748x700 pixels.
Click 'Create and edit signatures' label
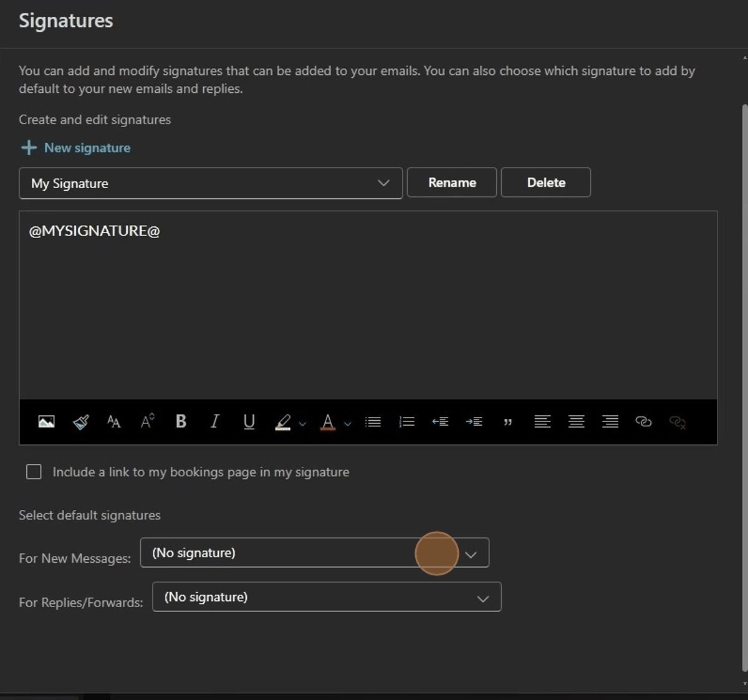[95, 120]
